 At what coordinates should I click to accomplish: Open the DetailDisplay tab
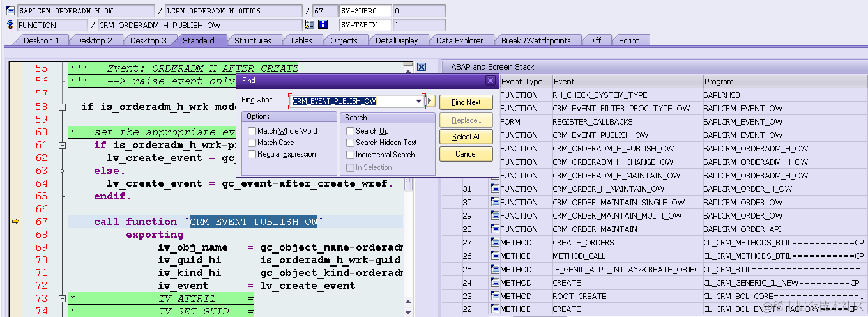(x=397, y=40)
